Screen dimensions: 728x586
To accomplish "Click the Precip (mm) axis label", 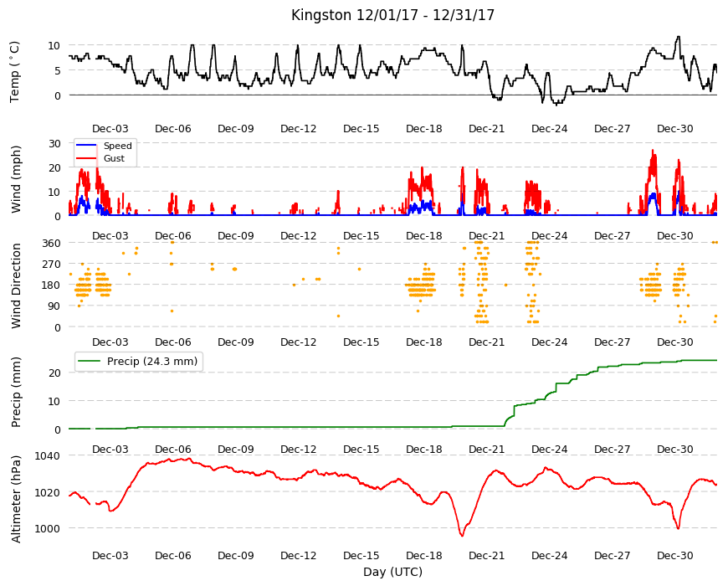I will pos(16,393).
